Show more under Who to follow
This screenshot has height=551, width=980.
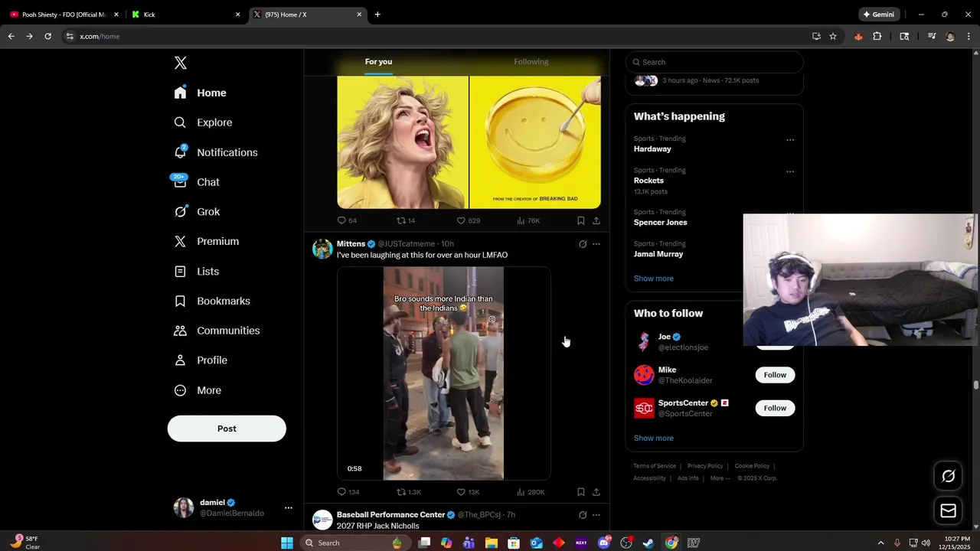click(654, 439)
